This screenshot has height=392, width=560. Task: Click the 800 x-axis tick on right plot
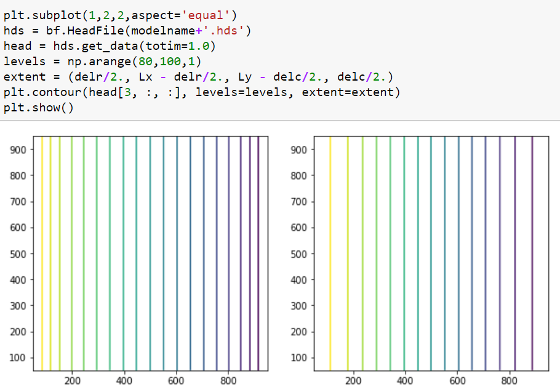coord(511,381)
